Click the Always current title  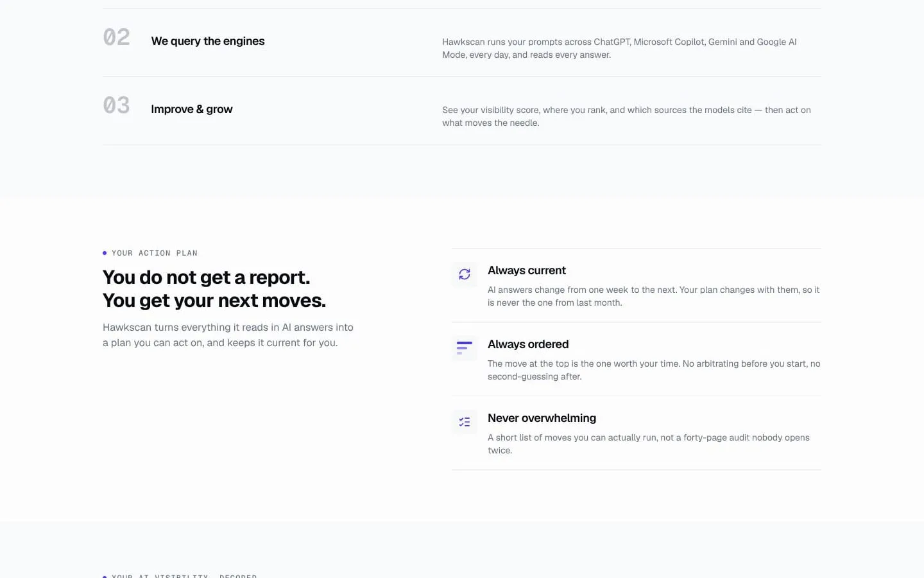pos(527,270)
